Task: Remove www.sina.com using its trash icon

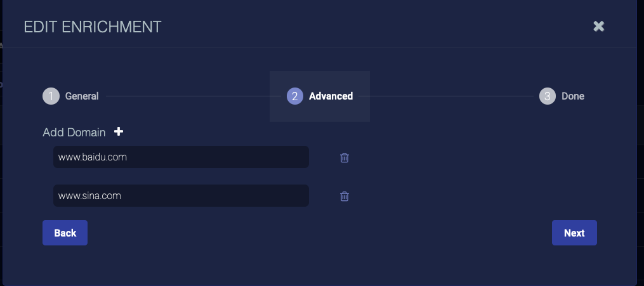Action: coord(345,197)
